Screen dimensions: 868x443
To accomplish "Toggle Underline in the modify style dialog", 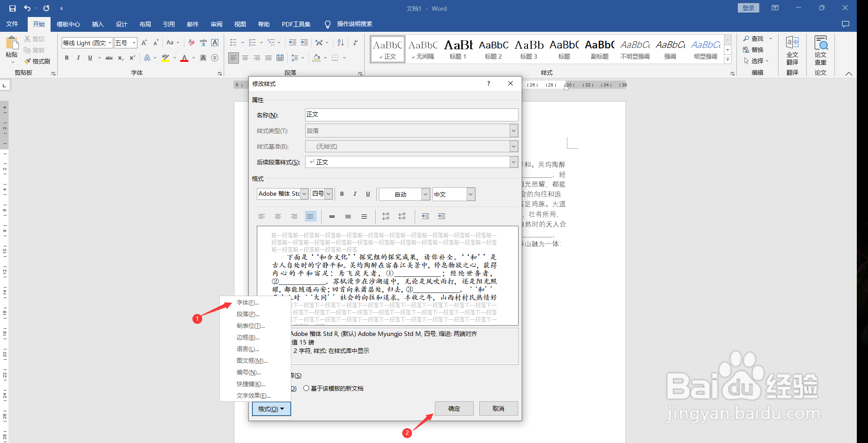I will (368, 194).
